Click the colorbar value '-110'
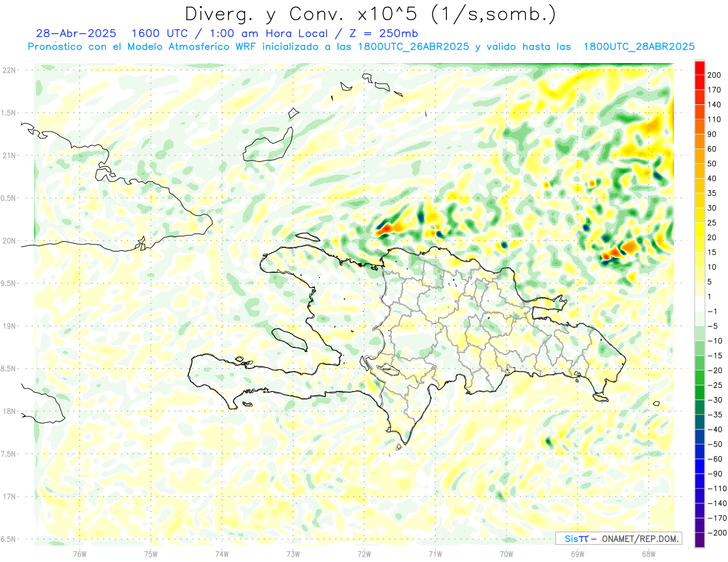Screen dimensions: 728x562 click(x=717, y=489)
